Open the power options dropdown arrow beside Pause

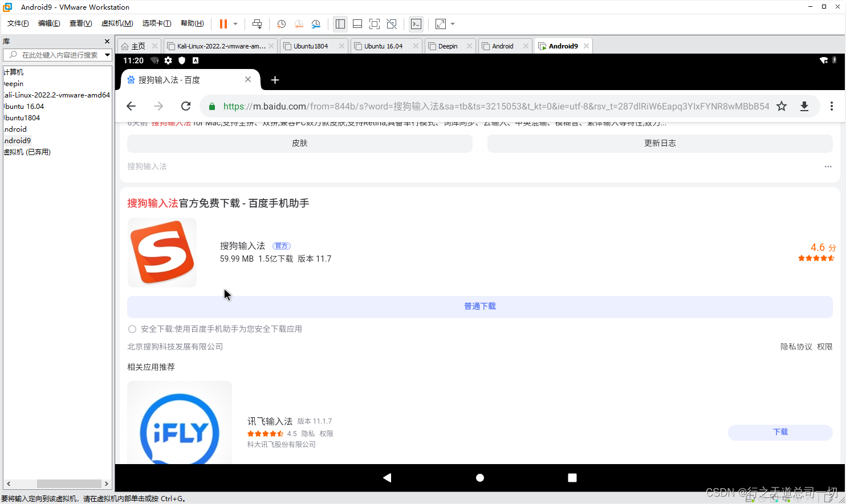(x=235, y=24)
